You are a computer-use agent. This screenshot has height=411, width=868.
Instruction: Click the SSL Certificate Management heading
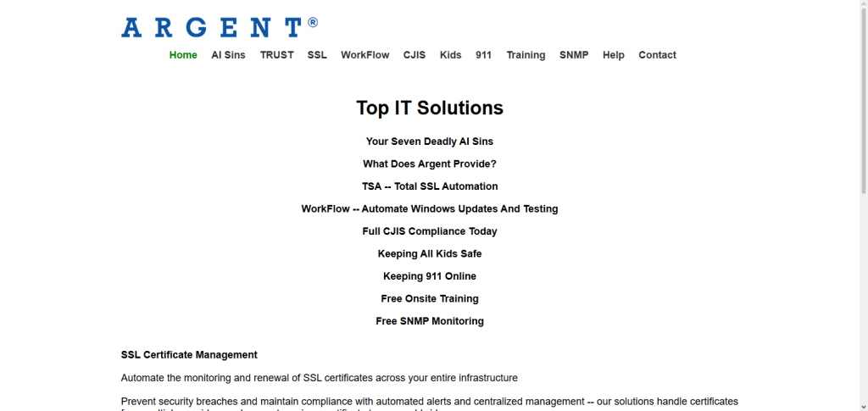pos(189,354)
